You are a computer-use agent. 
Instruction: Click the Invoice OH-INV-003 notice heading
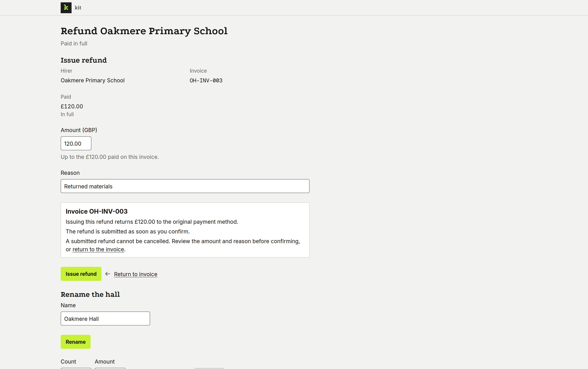click(x=96, y=211)
